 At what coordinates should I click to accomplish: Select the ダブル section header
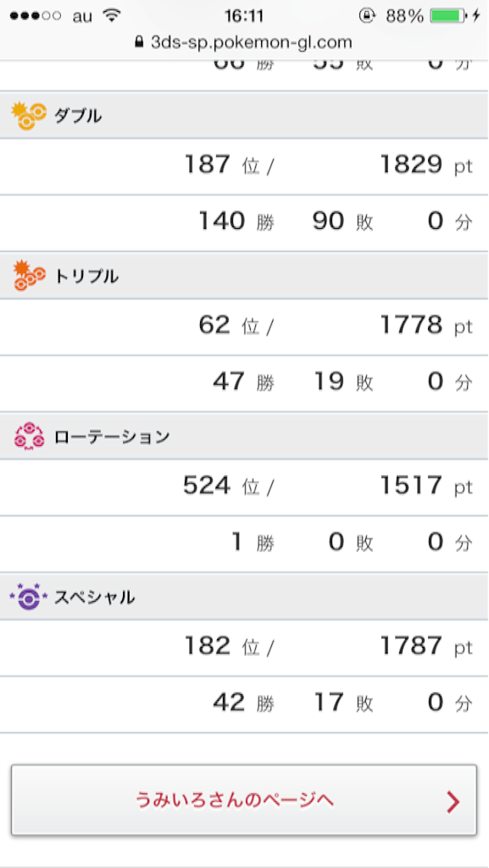(244, 115)
